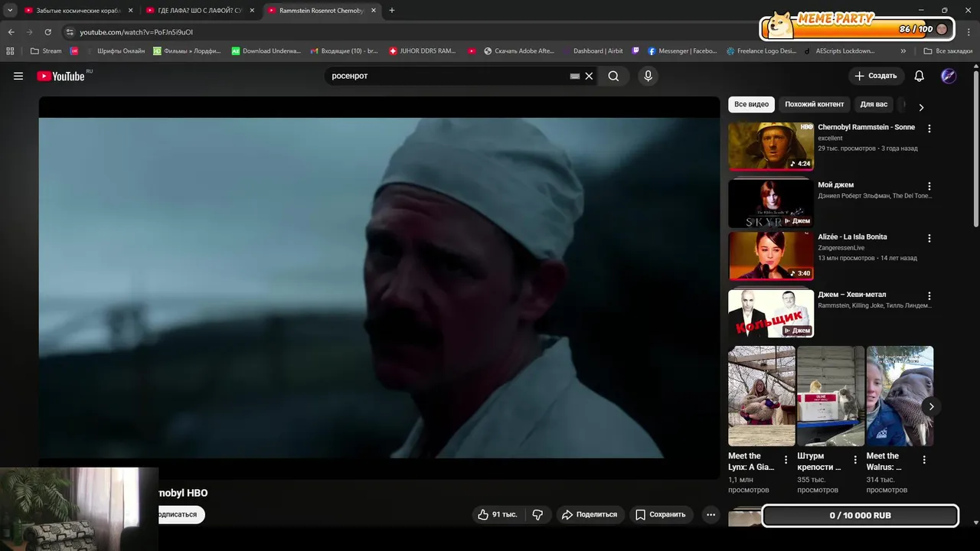Open more actions for the video
Image resolution: width=980 pixels, height=551 pixels.
710,514
